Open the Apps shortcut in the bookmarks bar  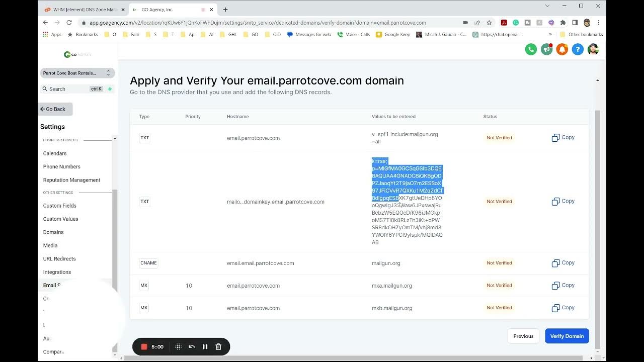click(x=52, y=35)
